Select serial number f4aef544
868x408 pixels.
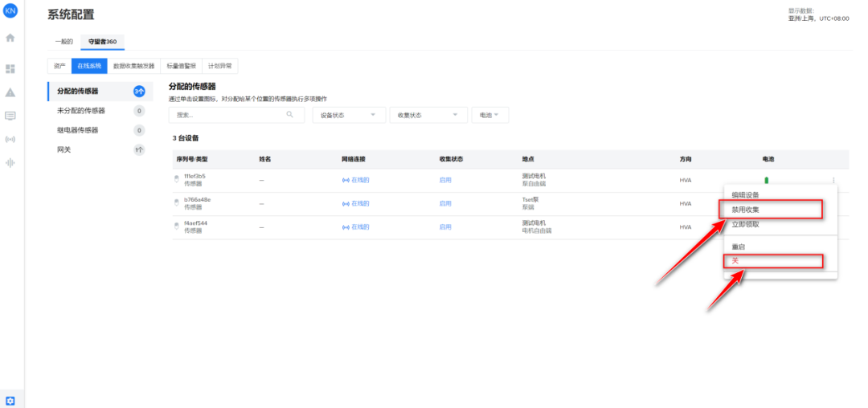click(x=197, y=223)
